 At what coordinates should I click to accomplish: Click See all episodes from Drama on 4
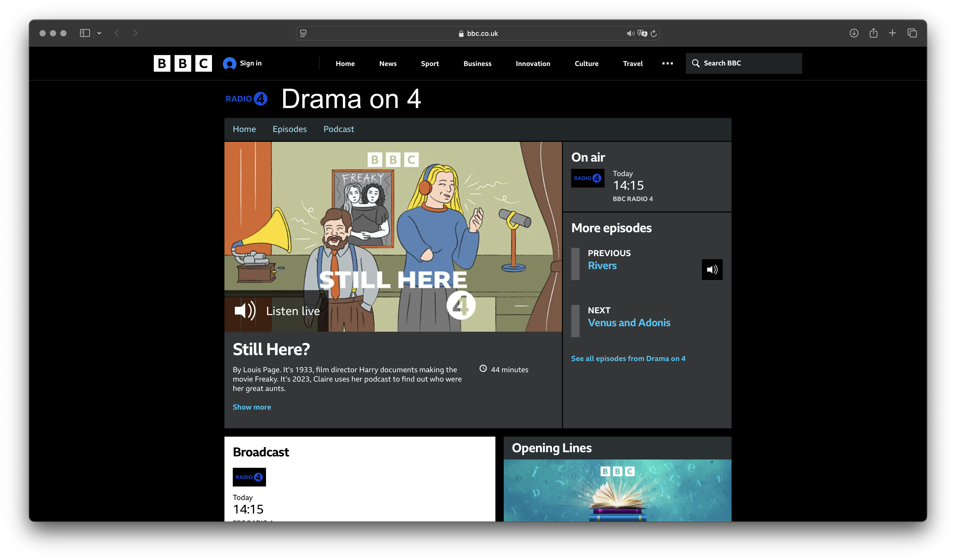(628, 358)
